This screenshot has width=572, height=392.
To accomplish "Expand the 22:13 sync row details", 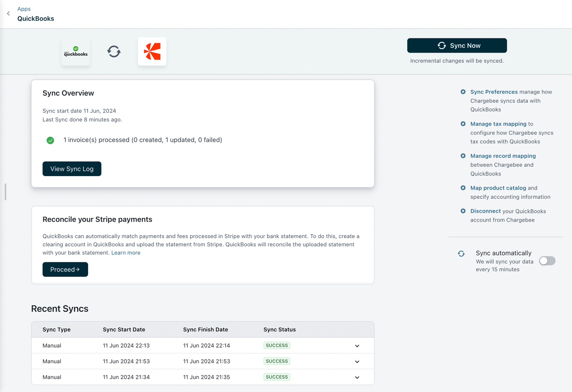I will tap(357, 346).
